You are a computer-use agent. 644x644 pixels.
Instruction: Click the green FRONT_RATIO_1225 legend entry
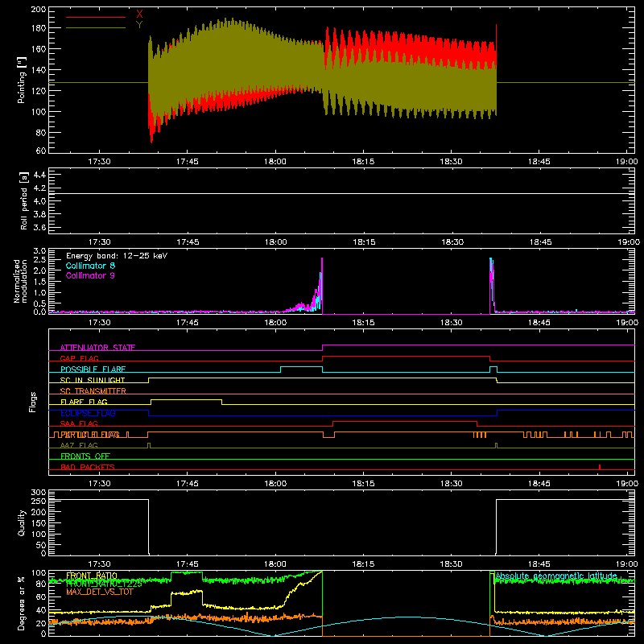(x=104, y=584)
